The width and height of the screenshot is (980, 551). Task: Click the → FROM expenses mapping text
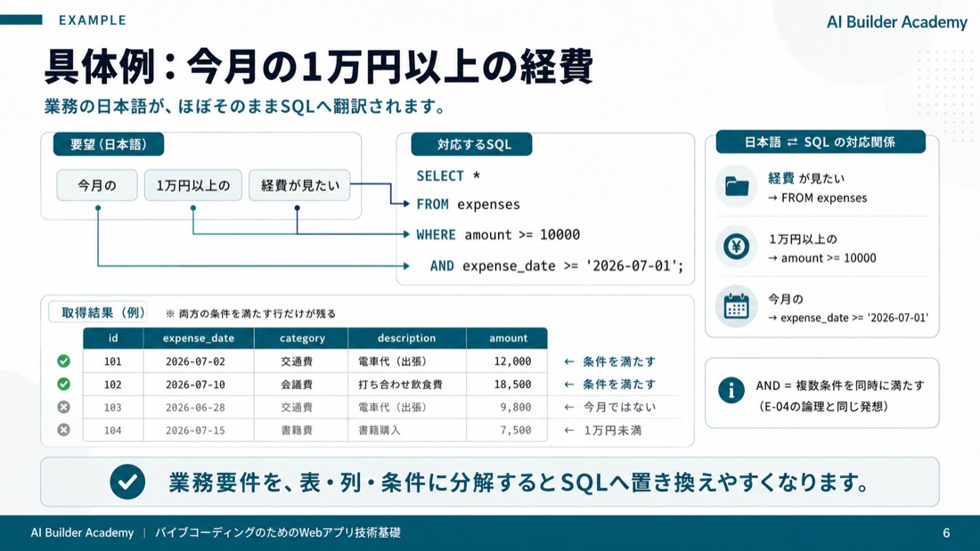click(818, 198)
